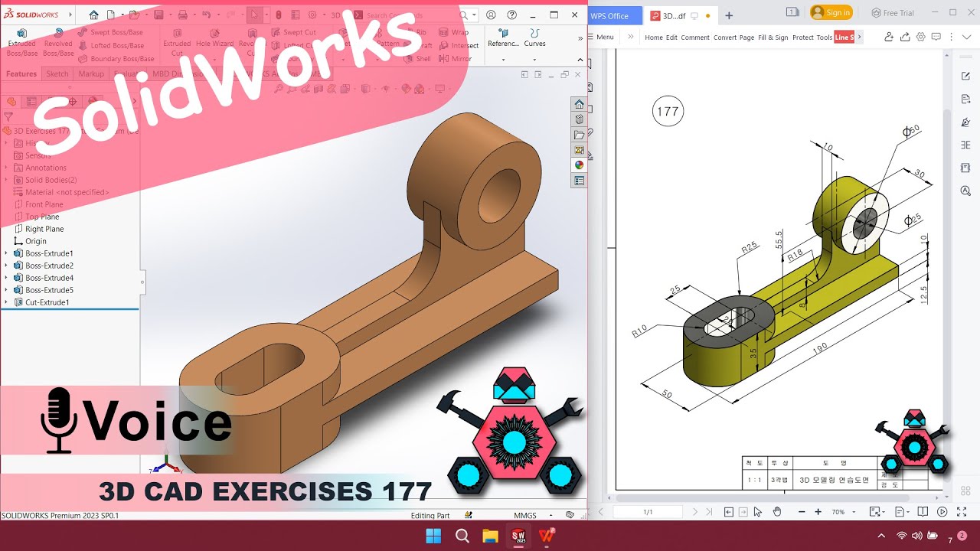Open File Explorer in the task pane
The height and width of the screenshot is (551, 980).
click(x=579, y=135)
